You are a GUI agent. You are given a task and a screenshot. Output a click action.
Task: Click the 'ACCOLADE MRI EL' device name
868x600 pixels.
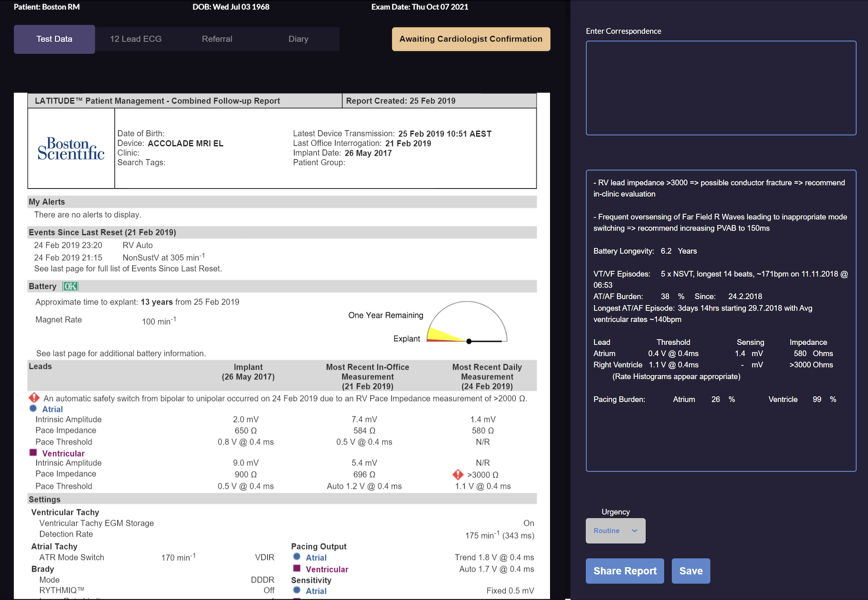coord(186,143)
